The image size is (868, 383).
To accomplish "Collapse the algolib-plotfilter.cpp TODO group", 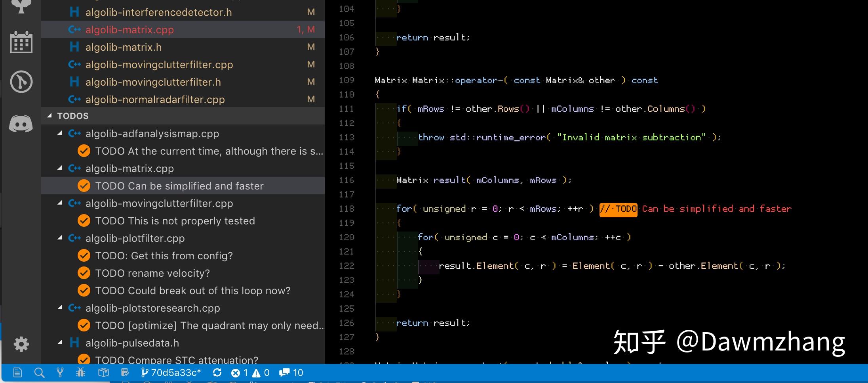I will pos(60,238).
